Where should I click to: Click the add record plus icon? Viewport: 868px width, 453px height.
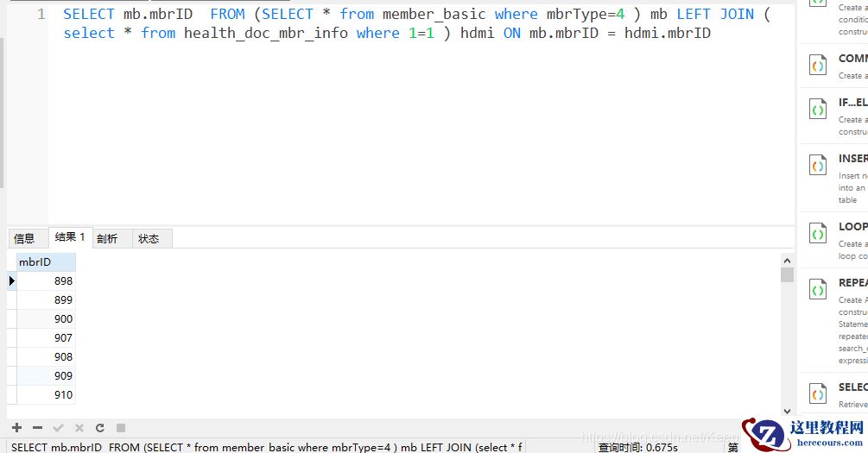click(16, 428)
